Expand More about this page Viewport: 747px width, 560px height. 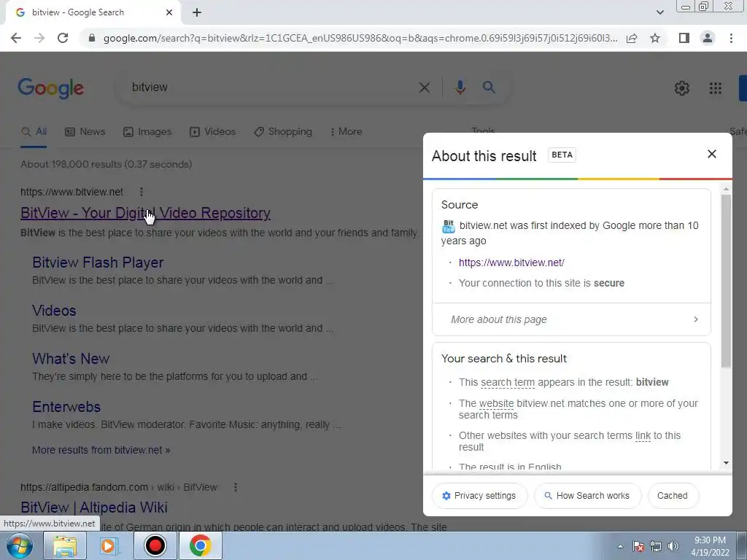[571, 319]
